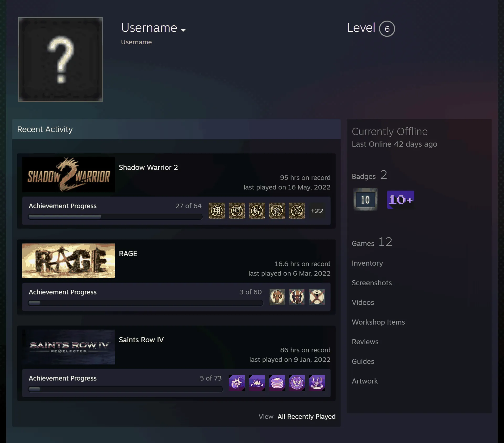Click the Shadow Warrior 2 title link
The width and height of the screenshot is (504, 443).
point(148,167)
